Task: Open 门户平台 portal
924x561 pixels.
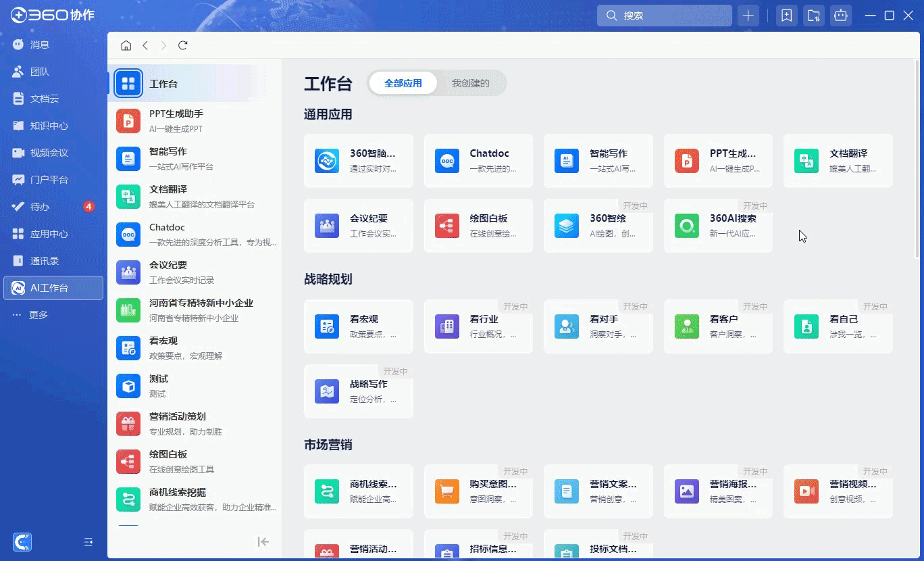Action: point(53,180)
